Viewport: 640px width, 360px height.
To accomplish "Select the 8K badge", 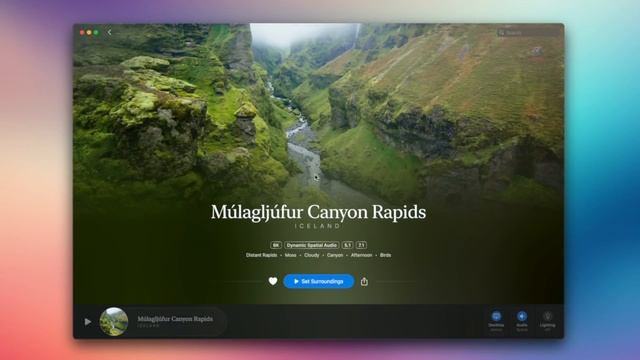I will (x=276, y=245).
